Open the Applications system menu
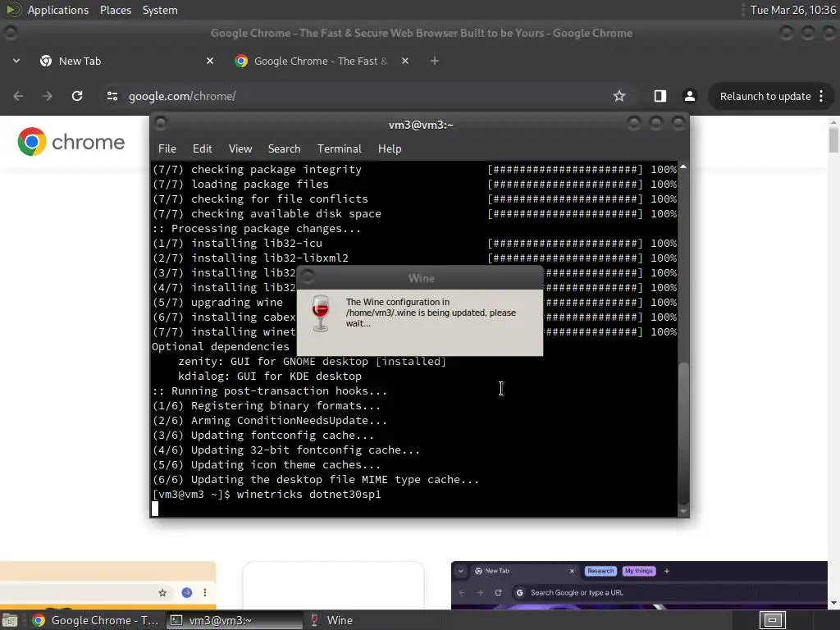The image size is (840, 630). tap(58, 10)
